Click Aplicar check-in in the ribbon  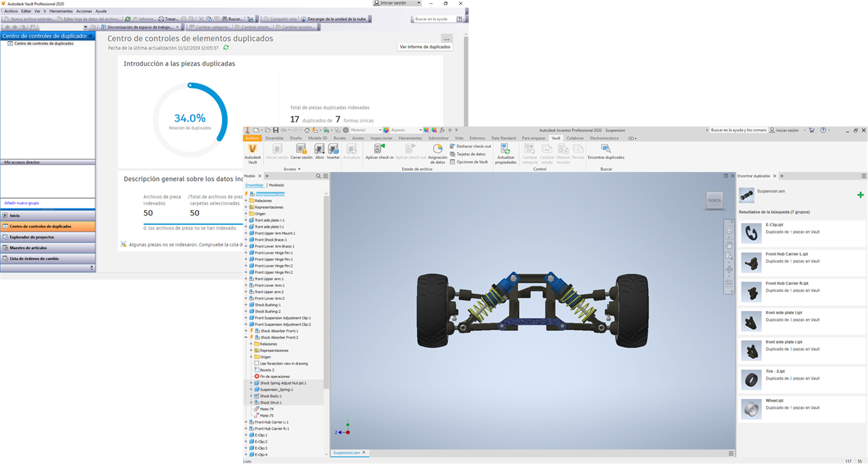[x=380, y=151]
